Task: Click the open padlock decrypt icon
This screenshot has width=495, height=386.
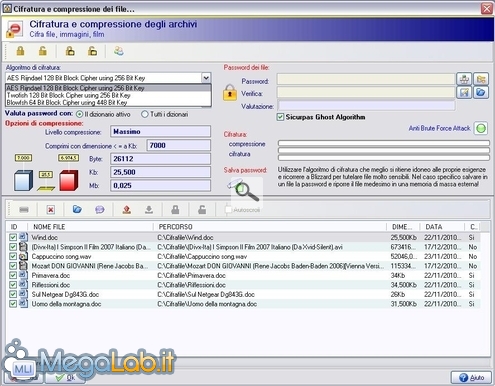Action: tap(43, 51)
